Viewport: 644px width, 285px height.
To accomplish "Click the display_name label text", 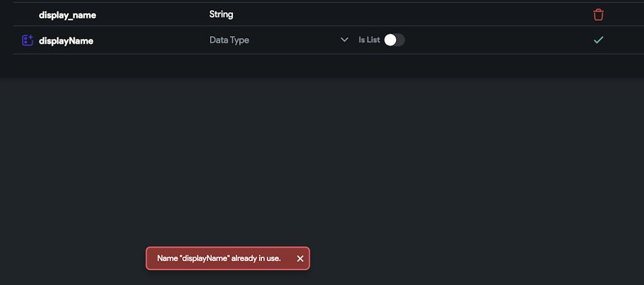I will coord(68,15).
